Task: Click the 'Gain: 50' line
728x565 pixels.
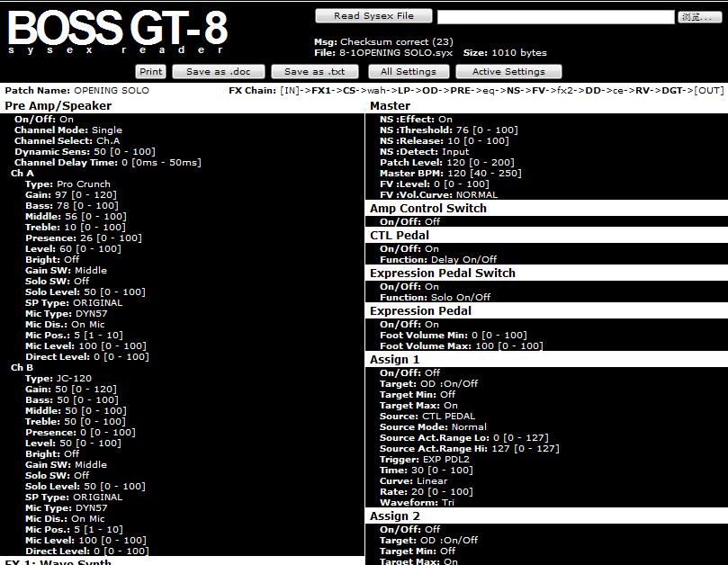Action: pos(71,389)
